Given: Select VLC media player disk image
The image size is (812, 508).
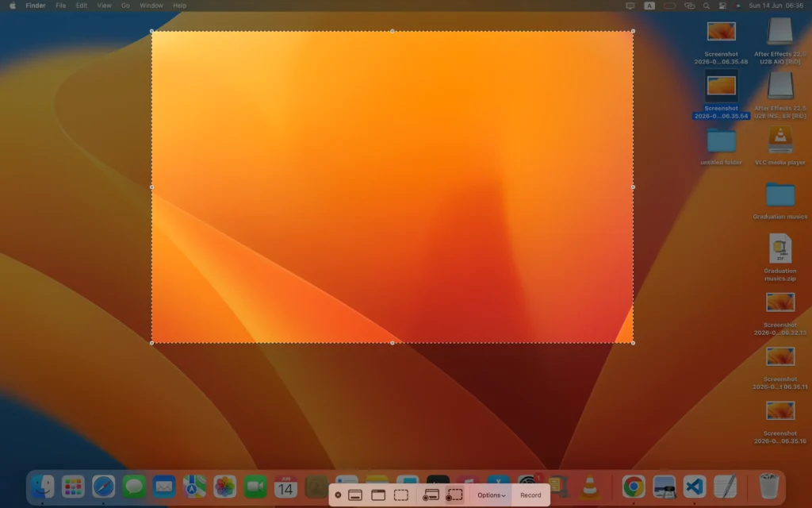Looking at the screenshot, I should click(780, 146).
